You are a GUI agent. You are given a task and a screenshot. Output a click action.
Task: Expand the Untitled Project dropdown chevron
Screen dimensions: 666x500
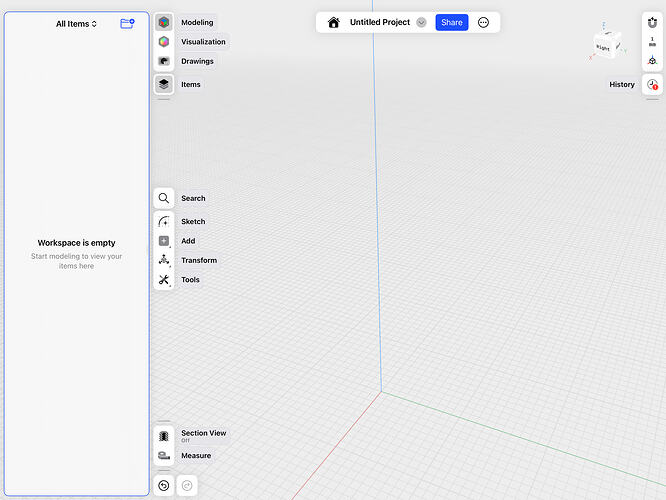click(421, 23)
